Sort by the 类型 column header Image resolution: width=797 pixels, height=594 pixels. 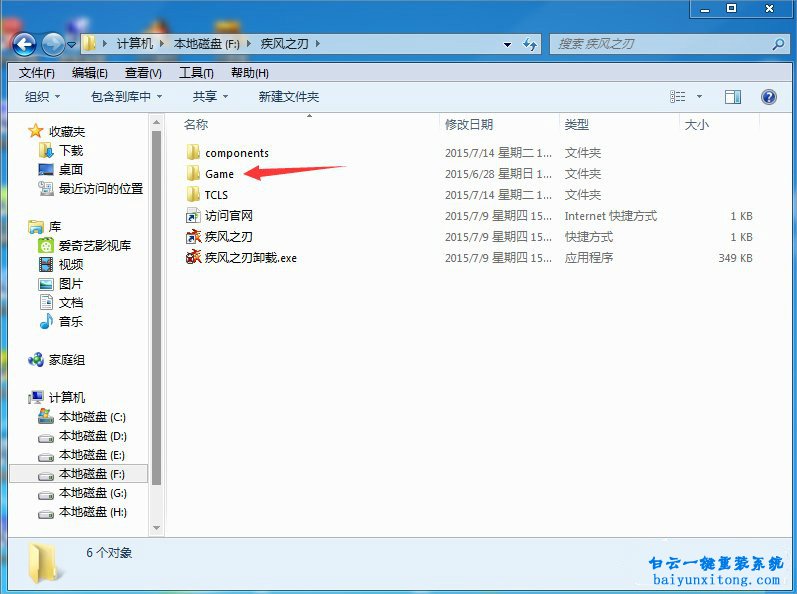pos(576,124)
